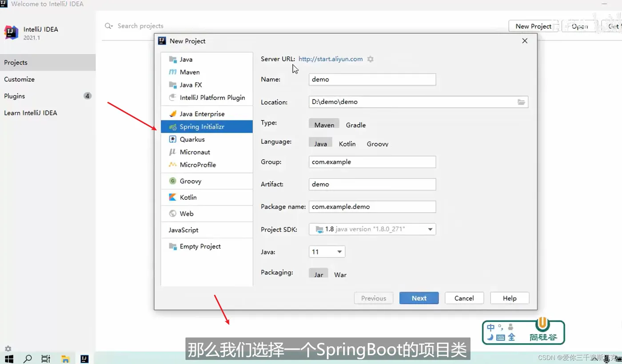Click the Kotlin K logo icon
The height and width of the screenshot is (364, 622).
(173, 198)
